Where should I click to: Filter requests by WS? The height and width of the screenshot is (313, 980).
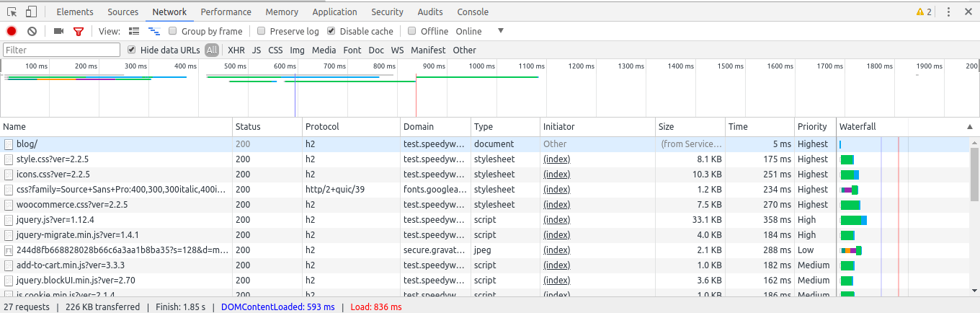point(398,50)
